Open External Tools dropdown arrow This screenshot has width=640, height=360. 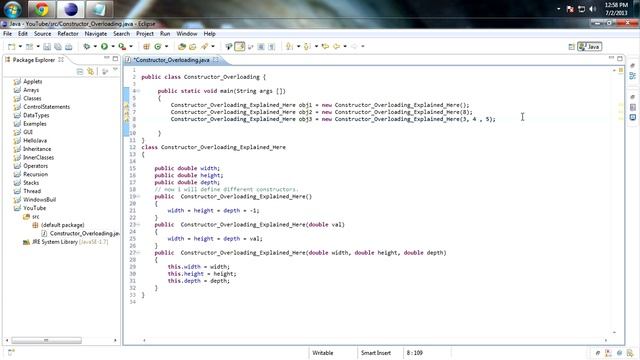(x=131, y=47)
